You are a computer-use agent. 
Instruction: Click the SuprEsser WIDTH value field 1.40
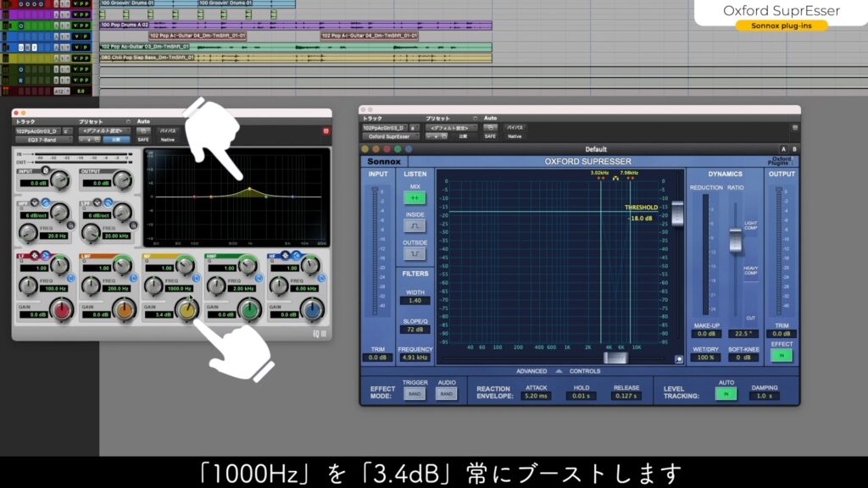pyautogui.click(x=415, y=301)
